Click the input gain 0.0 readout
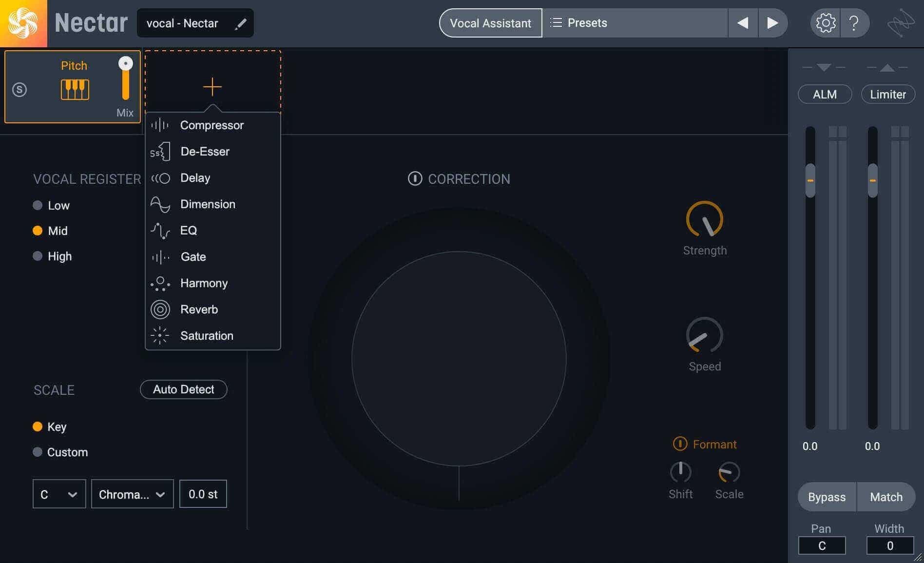Image resolution: width=924 pixels, height=563 pixels. 810,446
